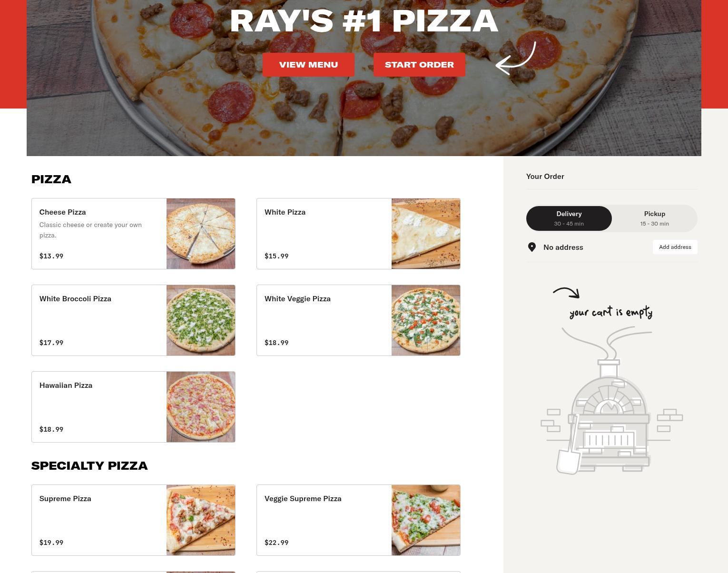Screen dimensions: 728x573
Task: Click the Veggie Supreme Pizza name
Action: (303, 499)
